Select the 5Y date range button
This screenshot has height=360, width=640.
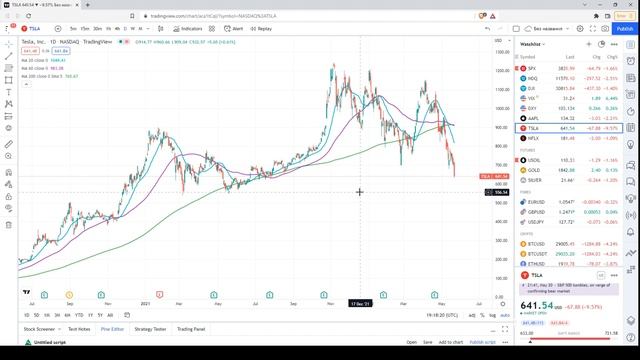tap(100, 315)
